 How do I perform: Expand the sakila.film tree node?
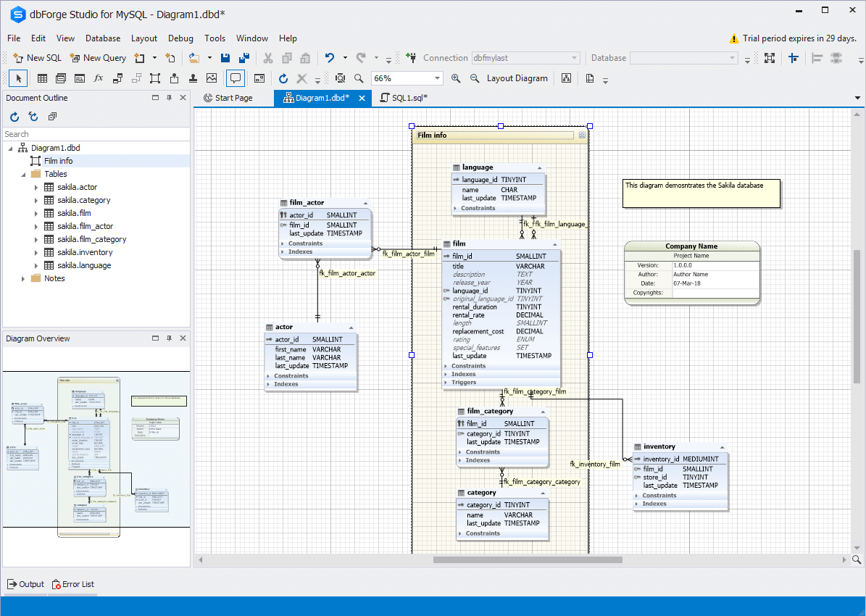[36, 213]
